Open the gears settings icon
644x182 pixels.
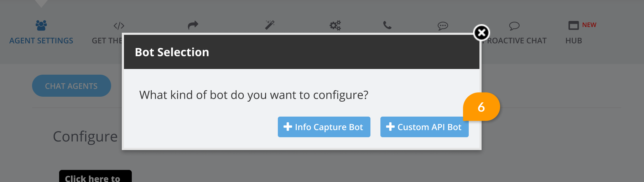335,25
